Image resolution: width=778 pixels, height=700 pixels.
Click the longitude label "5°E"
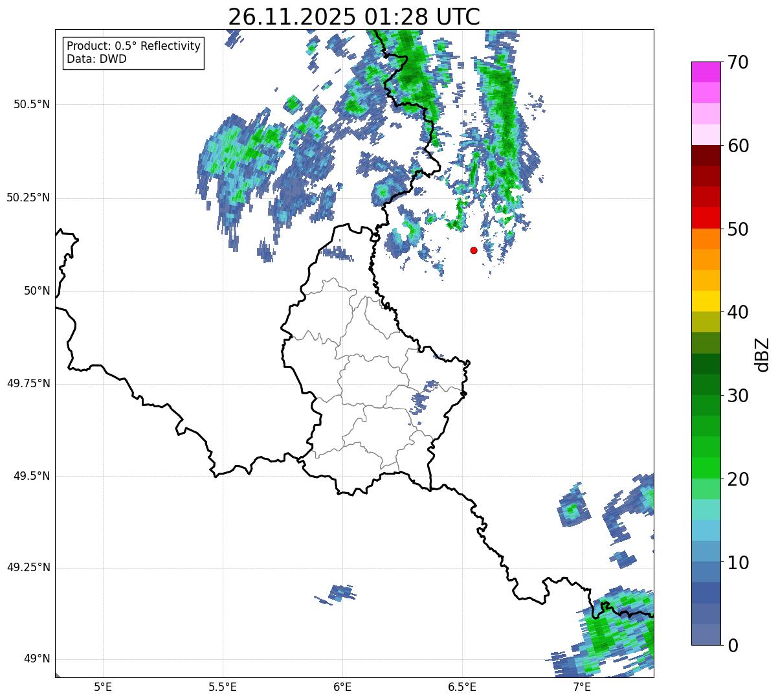pos(103,686)
